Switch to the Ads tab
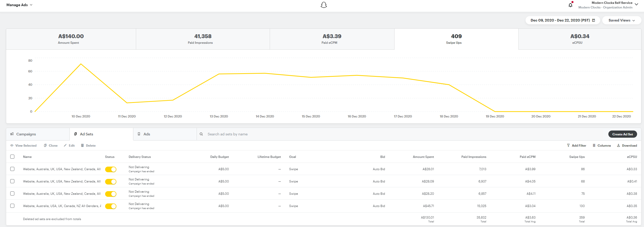Viewport: 644px width, 227px height. coord(147,134)
